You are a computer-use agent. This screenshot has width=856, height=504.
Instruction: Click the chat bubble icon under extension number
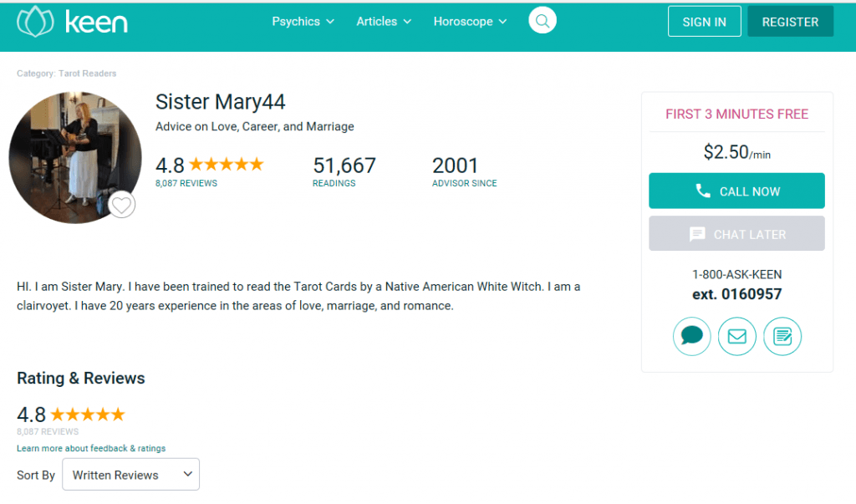[x=691, y=336]
